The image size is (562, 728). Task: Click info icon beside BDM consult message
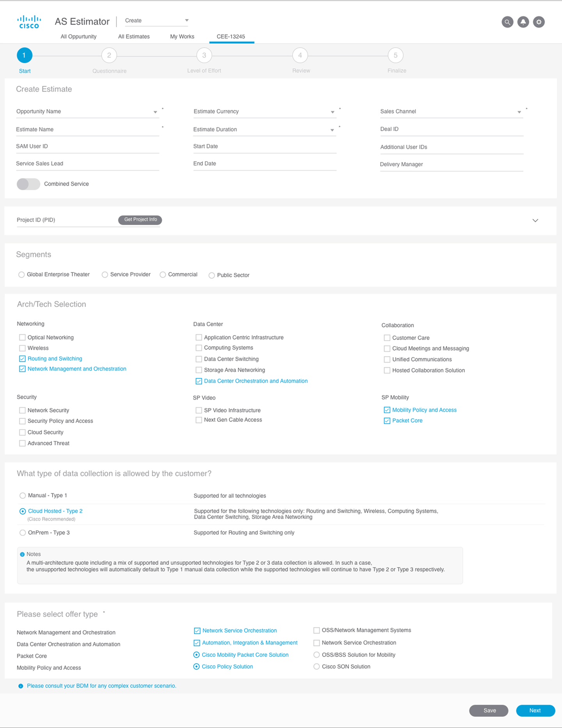[x=21, y=686]
